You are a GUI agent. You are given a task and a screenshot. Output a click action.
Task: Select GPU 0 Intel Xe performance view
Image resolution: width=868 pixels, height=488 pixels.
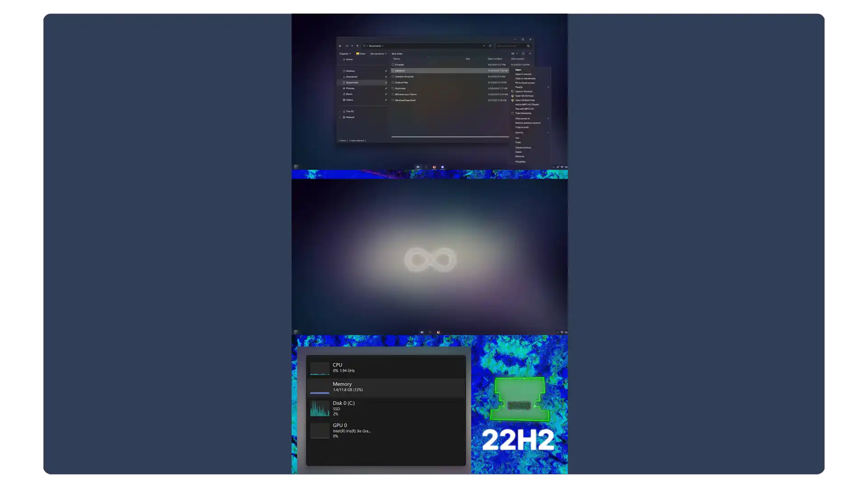[x=386, y=430]
